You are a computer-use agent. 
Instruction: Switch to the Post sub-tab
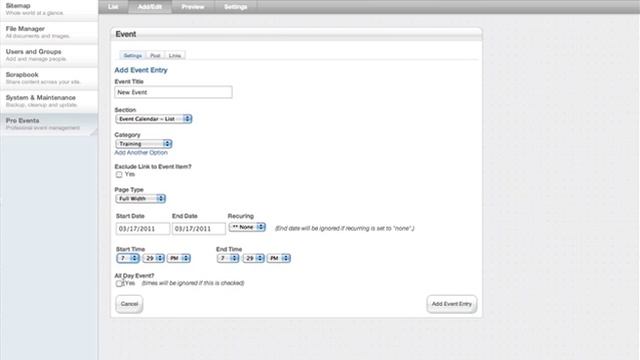(155, 56)
